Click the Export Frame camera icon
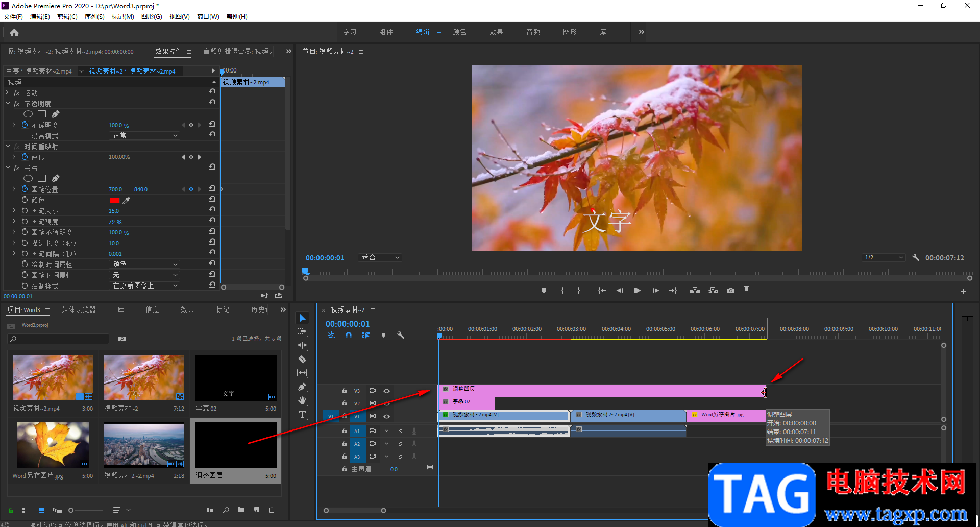Viewport: 980px width, 527px height. (x=731, y=291)
